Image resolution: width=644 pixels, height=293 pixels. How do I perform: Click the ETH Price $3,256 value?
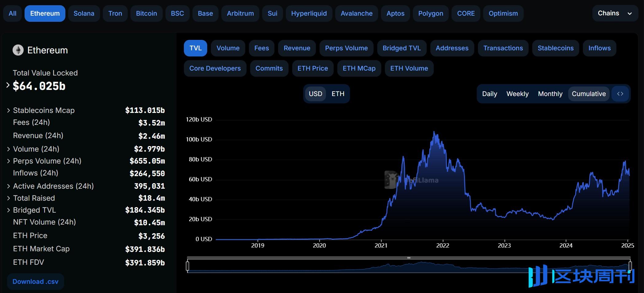click(x=152, y=236)
